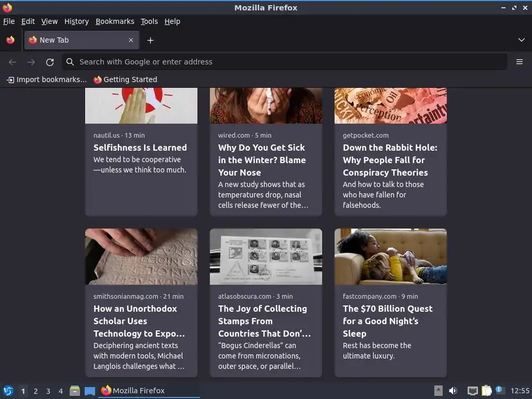Open the Edit menu
This screenshot has height=399, width=532.
[28, 21]
